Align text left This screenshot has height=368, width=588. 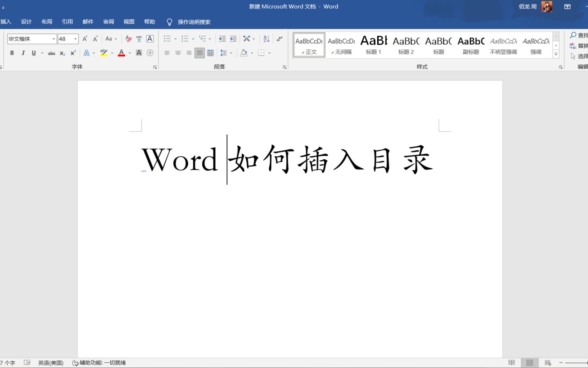click(167, 53)
